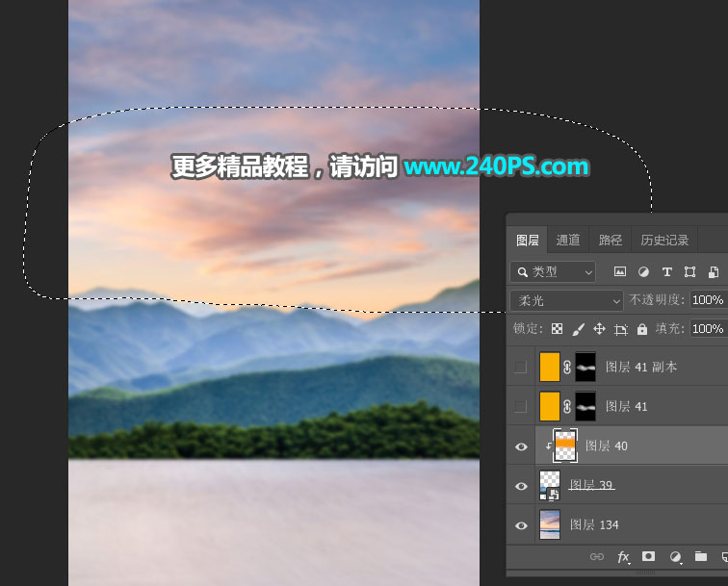Viewport: 728px width, 586px height.
Task: Select layer named 图层 134
Action: click(594, 524)
